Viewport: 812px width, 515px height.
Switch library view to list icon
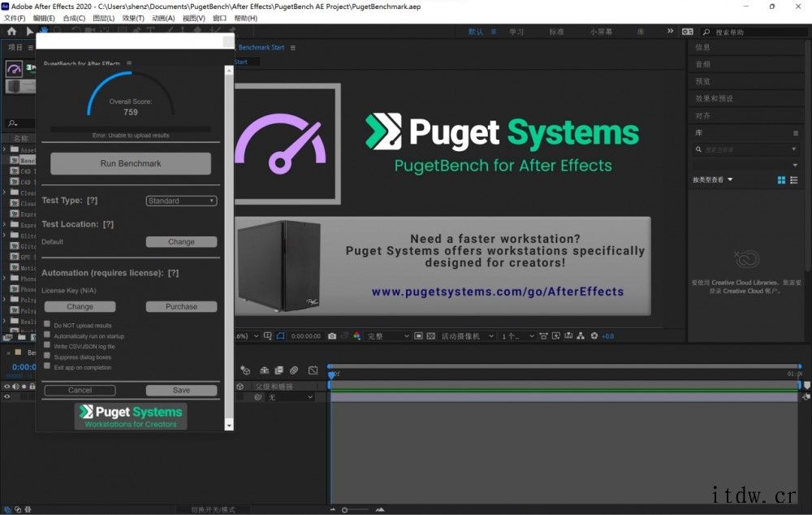click(x=794, y=180)
